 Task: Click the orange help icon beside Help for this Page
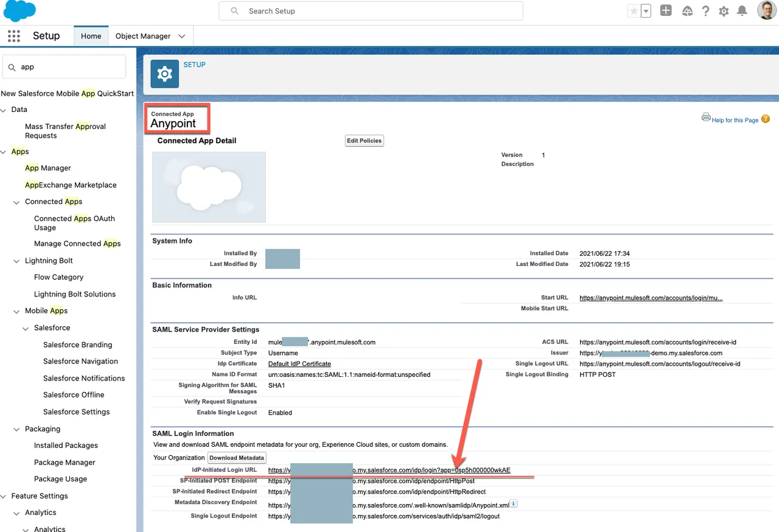766,119
